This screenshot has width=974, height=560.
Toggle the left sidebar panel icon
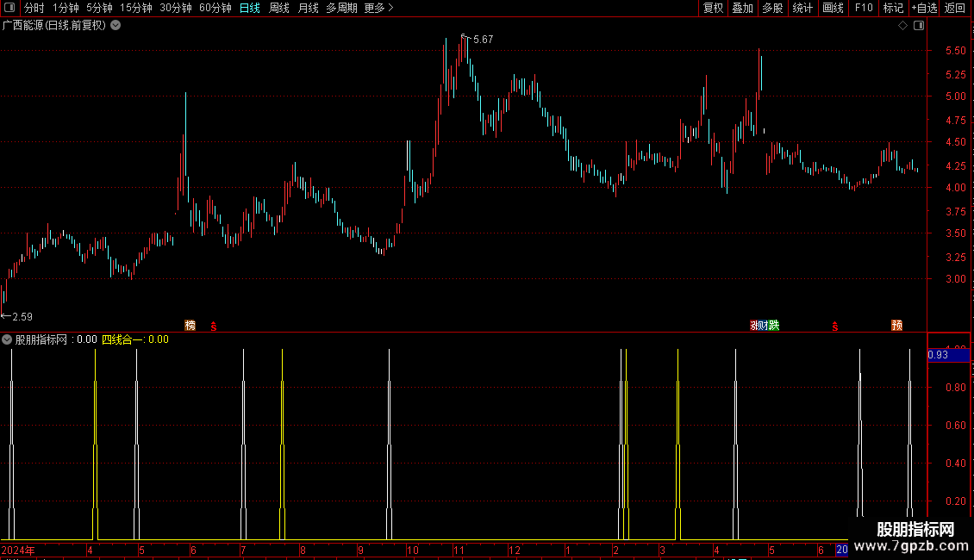[9, 8]
